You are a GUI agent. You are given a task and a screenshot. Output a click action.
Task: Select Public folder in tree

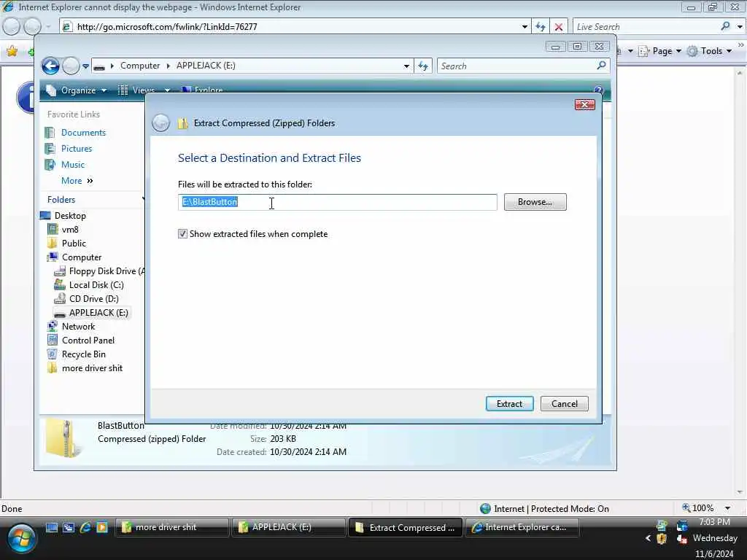click(74, 244)
